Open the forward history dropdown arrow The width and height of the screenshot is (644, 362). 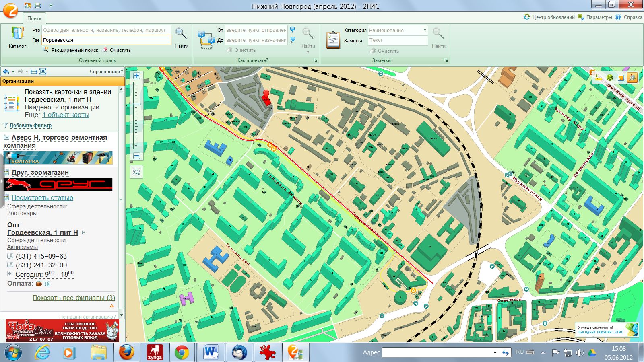point(27,72)
